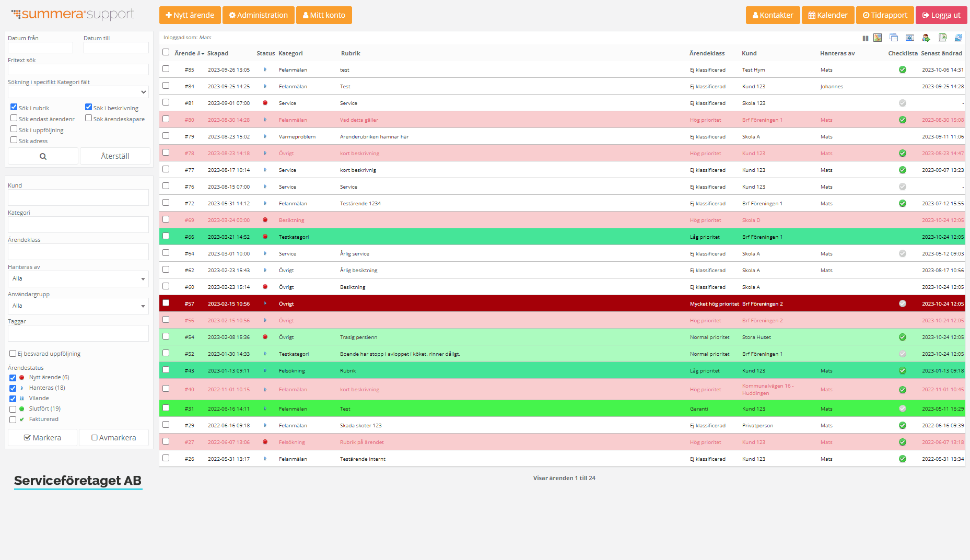This screenshot has width=970, height=560.
Task: Open the 'Hanteras av' dropdown
Action: click(78, 279)
